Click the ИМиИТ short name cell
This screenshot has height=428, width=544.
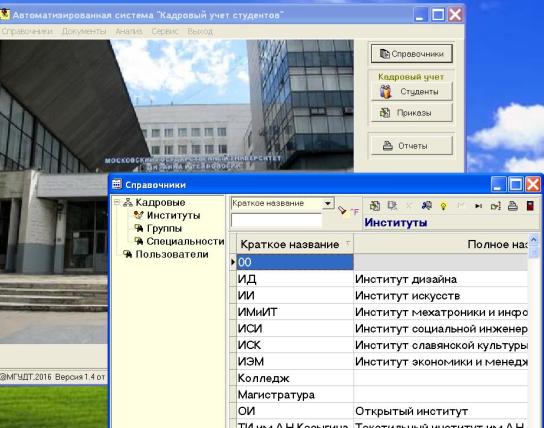(x=295, y=312)
